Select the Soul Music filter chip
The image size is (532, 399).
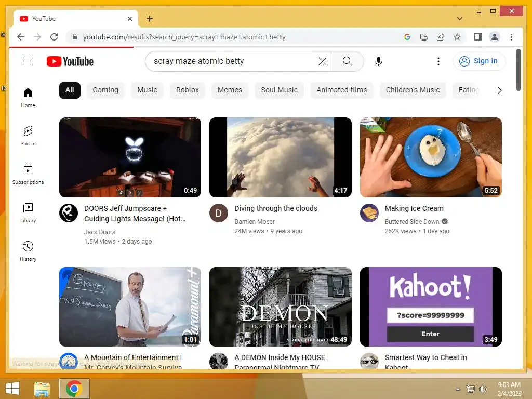pyautogui.click(x=279, y=90)
